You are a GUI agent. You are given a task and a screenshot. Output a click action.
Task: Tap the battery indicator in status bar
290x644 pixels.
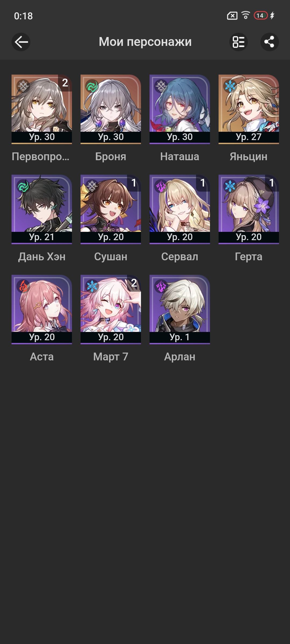click(x=261, y=16)
